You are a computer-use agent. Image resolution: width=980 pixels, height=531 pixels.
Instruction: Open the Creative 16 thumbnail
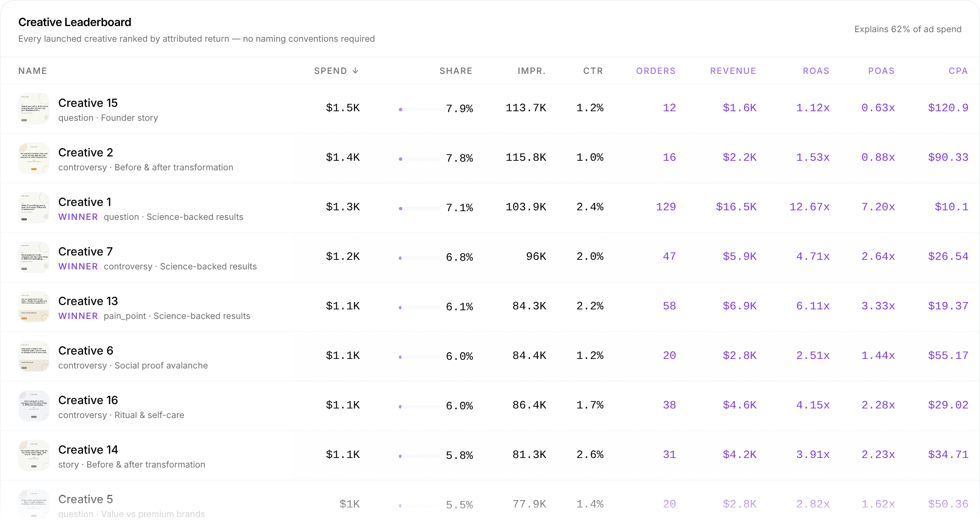(34, 406)
